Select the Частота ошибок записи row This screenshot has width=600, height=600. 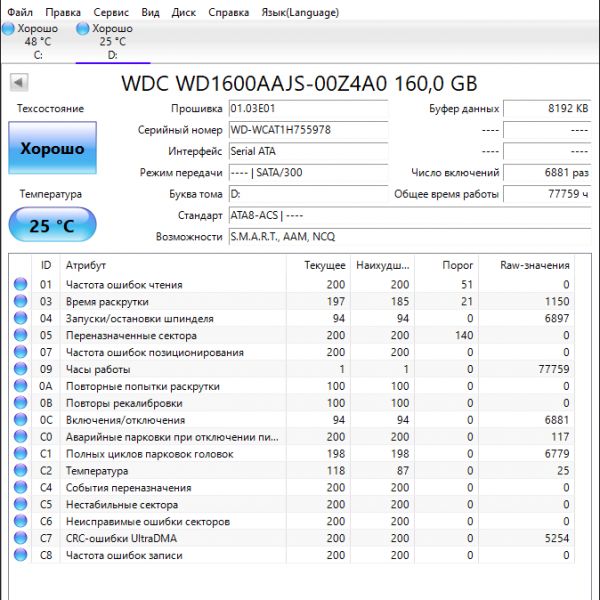(292, 555)
